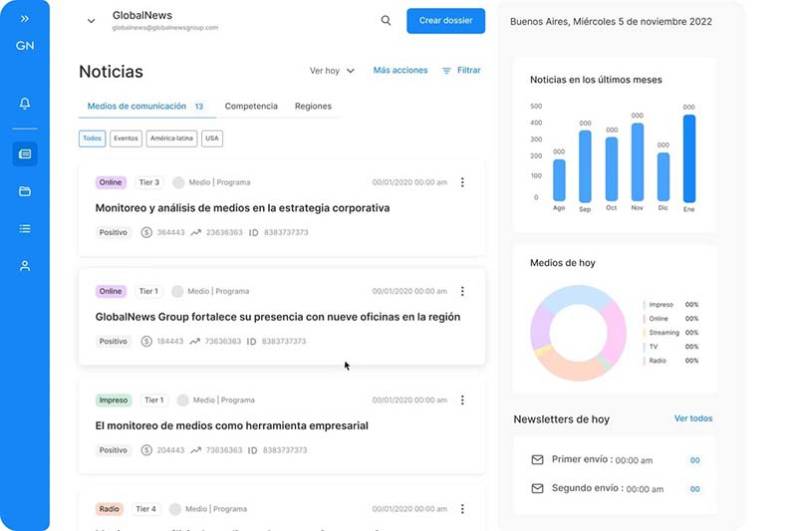Screen dimensions: 797x531
Task: Click the Crear dossier button
Action: click(446, 21)
